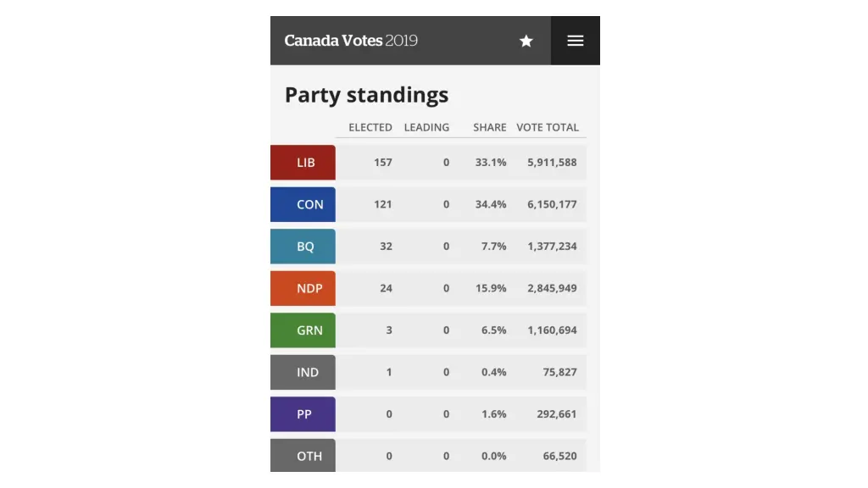Screen dimensions: 868x488
Task: Open the hamburger menu
Action: pos(576,41)
